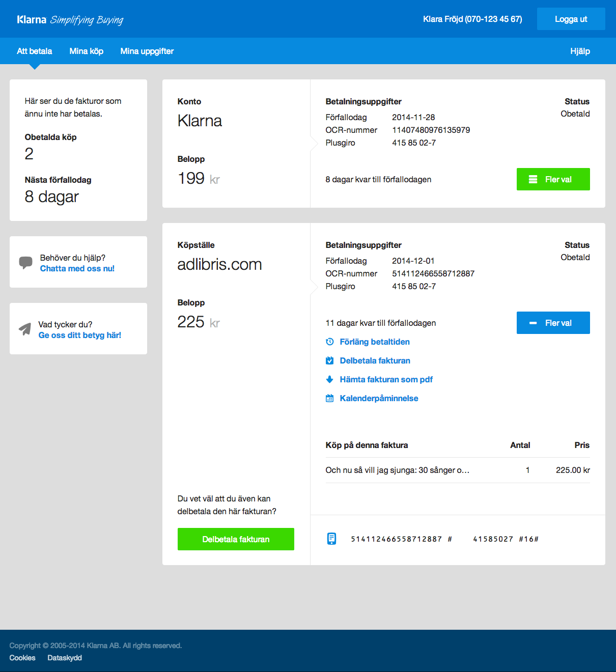Image resolution: width=616 pixels, height=672 pixels.
Task: Click the 199 kr amount
Action: click(x=199, y=178)
